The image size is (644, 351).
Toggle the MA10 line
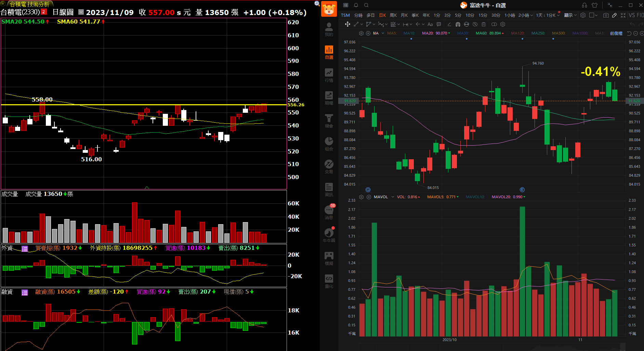pyautogui.click(x=409, y=33)
